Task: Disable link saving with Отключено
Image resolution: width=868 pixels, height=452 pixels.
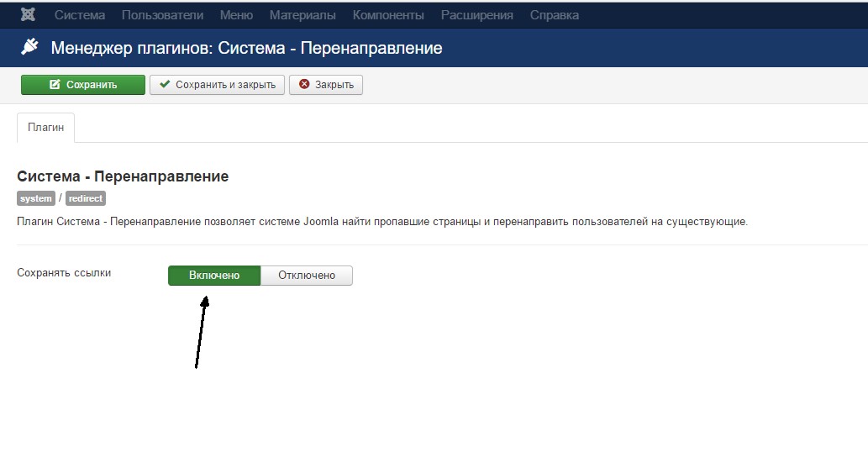Action: pos(307,276)
